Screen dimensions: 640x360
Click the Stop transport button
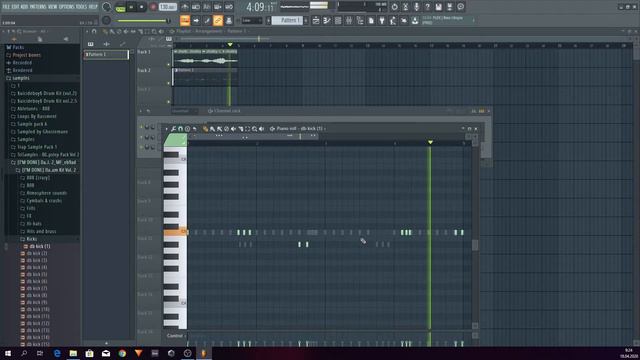click(142, 7)
